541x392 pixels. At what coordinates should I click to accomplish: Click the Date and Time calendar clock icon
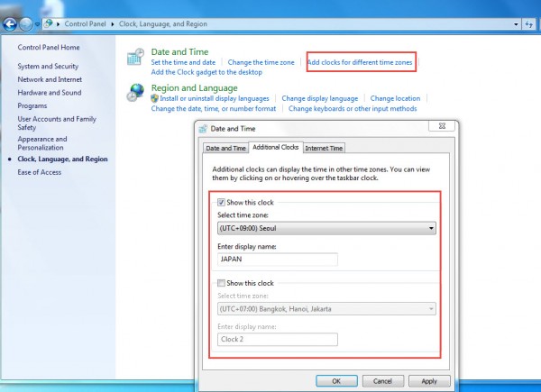click(135, 57)
